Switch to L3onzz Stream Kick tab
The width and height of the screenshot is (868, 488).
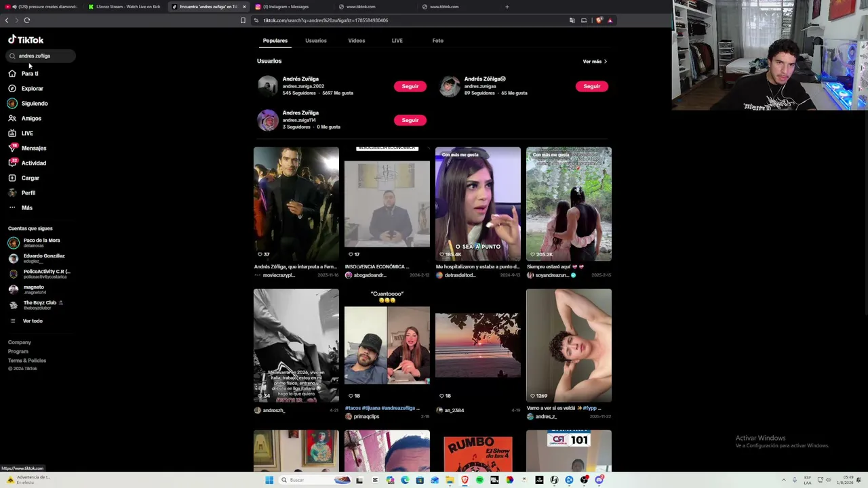point(125,7)
